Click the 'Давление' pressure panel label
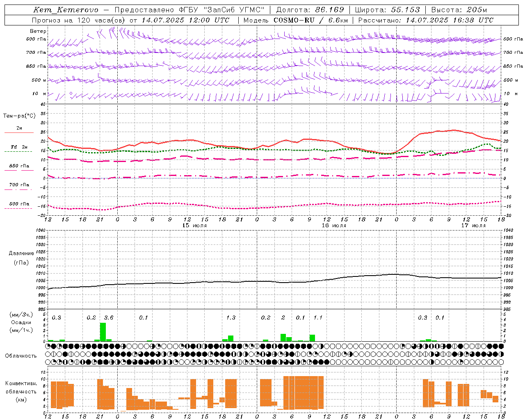Screen dimensions: 525x420 coord(21,253)
